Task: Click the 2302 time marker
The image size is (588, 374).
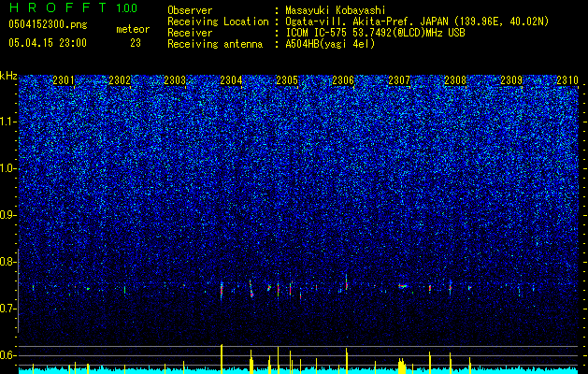Action: point(120,79)
